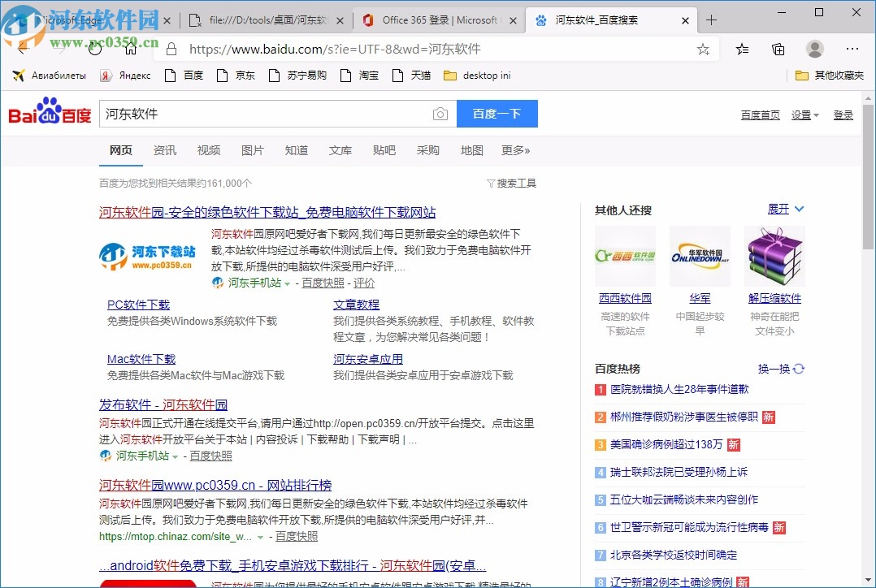Open the 更多» dropdown of search categories
Image resolution: width=876 pixels, height=588 pixels.
point(514,150)
